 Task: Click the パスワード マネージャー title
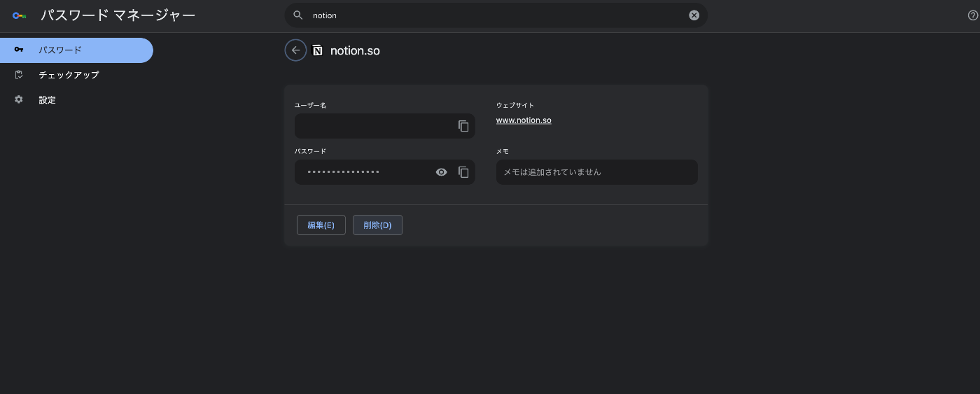118,15
